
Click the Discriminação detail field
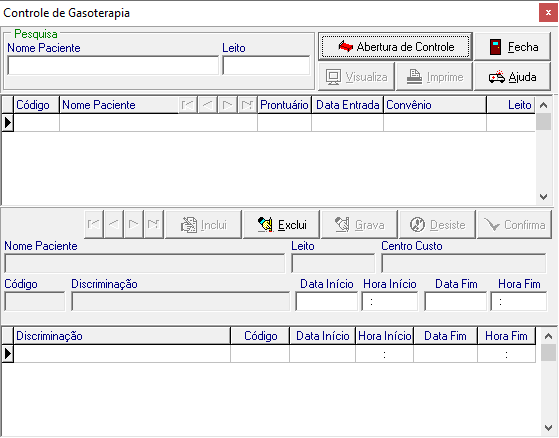181,302
